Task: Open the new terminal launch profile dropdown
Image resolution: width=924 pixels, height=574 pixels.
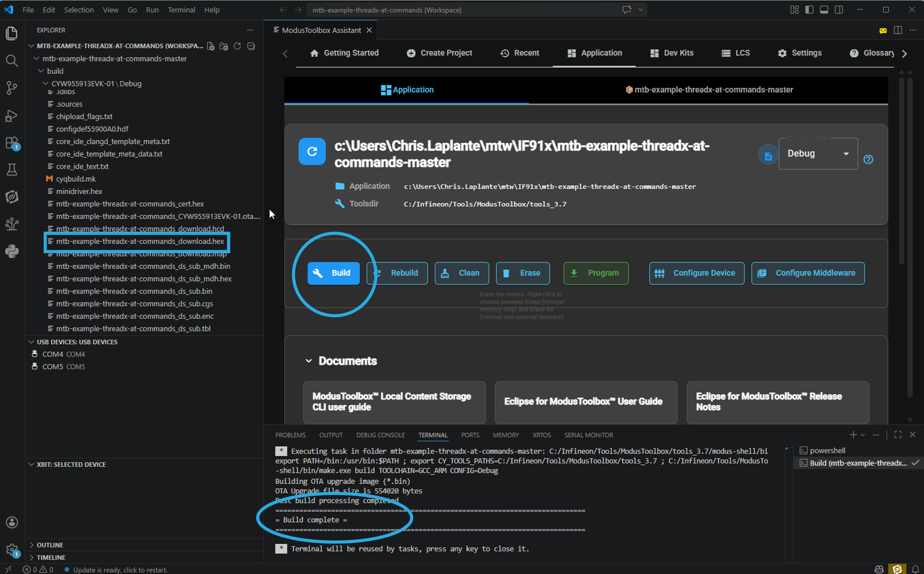Action: (x=863, y=435)
